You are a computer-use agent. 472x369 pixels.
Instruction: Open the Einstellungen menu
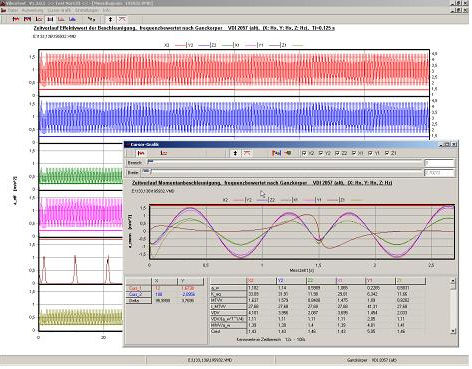point(86,10)
